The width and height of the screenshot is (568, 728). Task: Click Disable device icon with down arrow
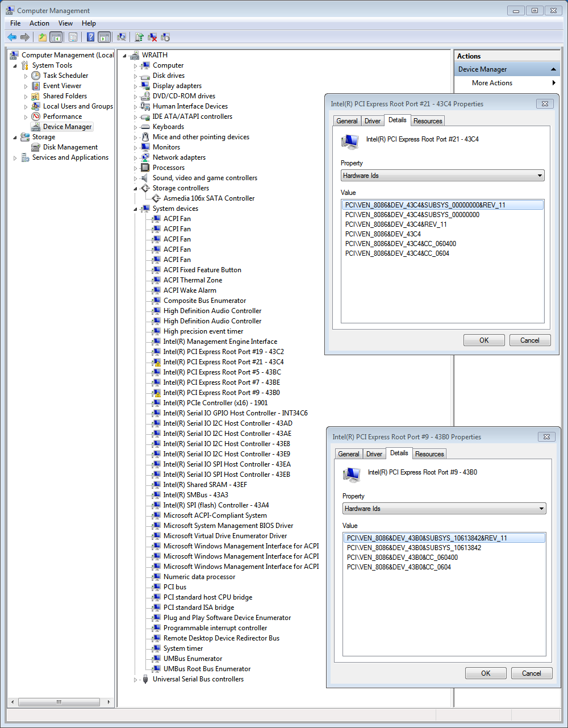click(165, 37)
